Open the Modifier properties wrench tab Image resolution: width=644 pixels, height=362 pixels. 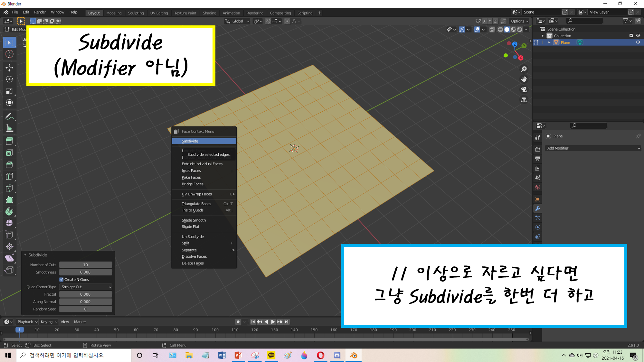537,209
